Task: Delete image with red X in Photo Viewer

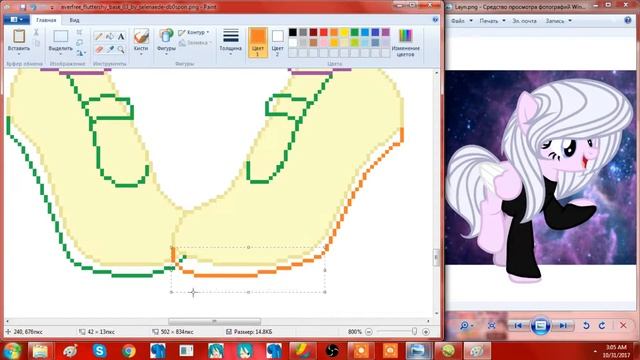Action: (623, 326)
